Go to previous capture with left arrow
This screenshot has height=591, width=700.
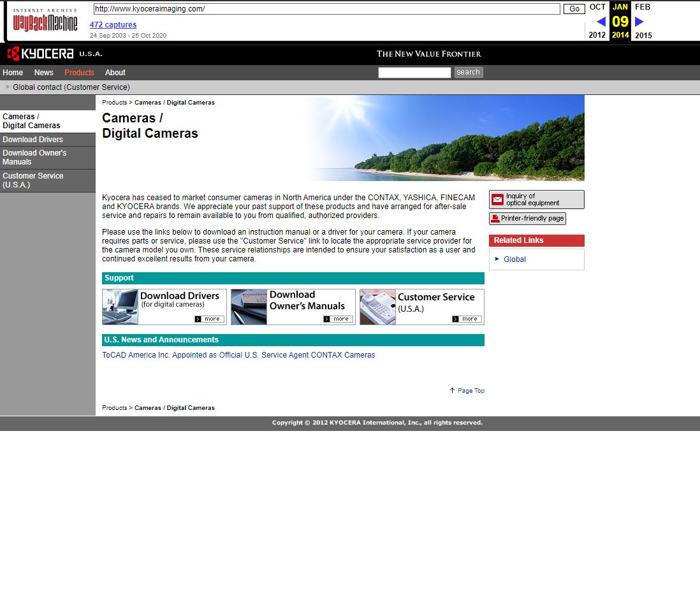point(601,22)
